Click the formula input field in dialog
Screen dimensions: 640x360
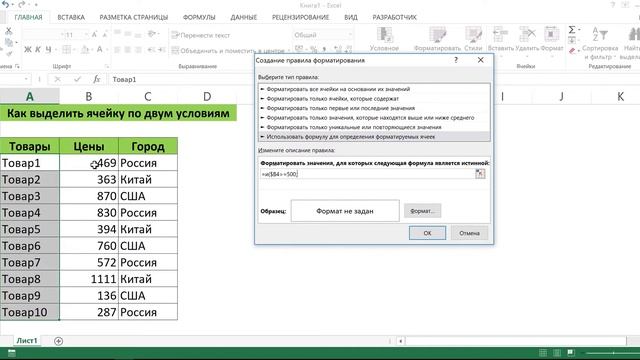(x=367, y=174)
